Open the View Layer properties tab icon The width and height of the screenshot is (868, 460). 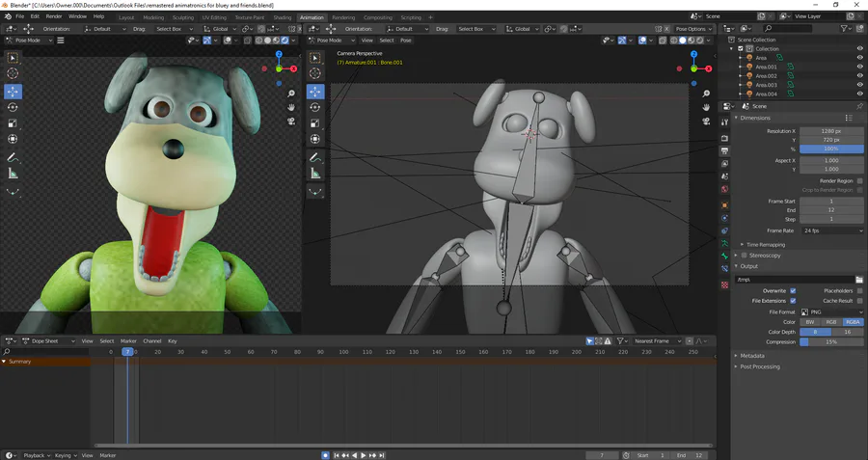724,164
